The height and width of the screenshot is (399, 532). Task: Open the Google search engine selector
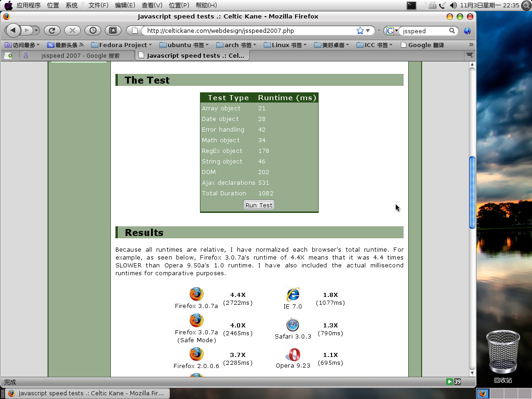click(x=392, y=31)
